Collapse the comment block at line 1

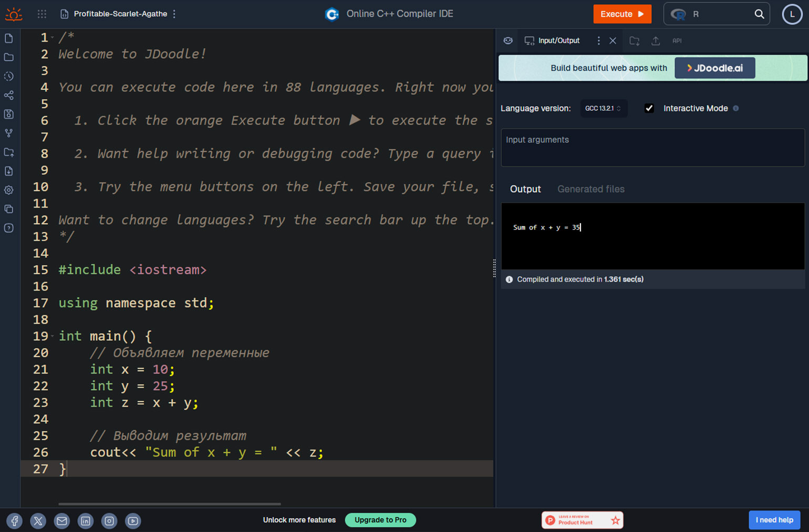point(53,38)
